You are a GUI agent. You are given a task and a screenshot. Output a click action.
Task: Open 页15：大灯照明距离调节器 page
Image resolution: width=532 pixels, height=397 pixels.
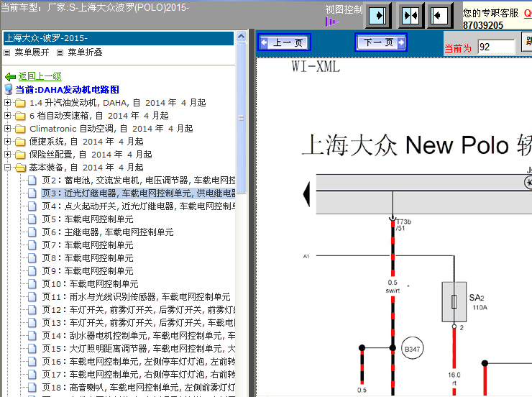tap(139, 349)
